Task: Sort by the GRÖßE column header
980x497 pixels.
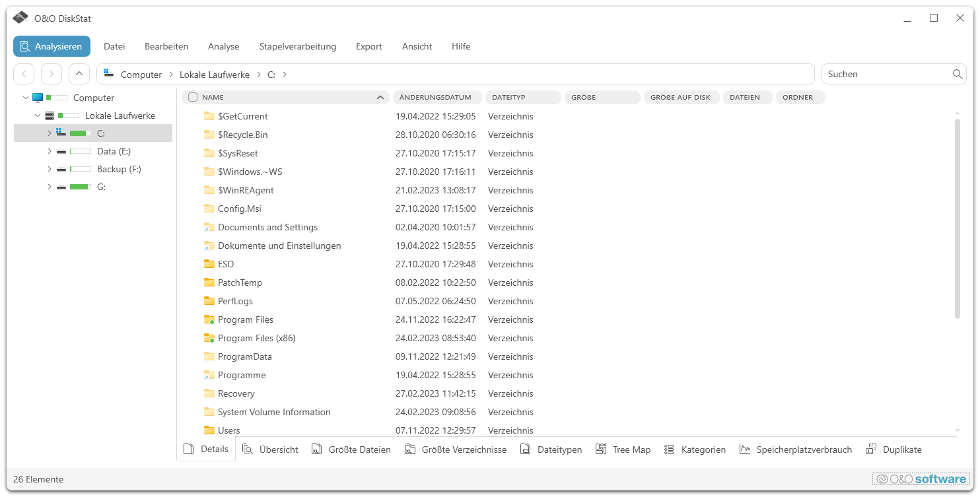Action: point(602,97)
